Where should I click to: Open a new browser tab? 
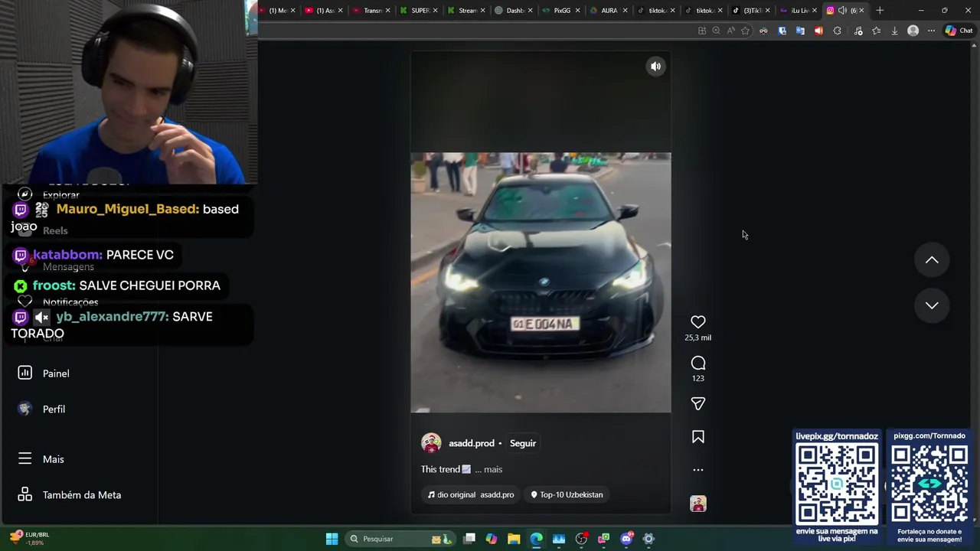pyautogui.click(x=880, y=11)
